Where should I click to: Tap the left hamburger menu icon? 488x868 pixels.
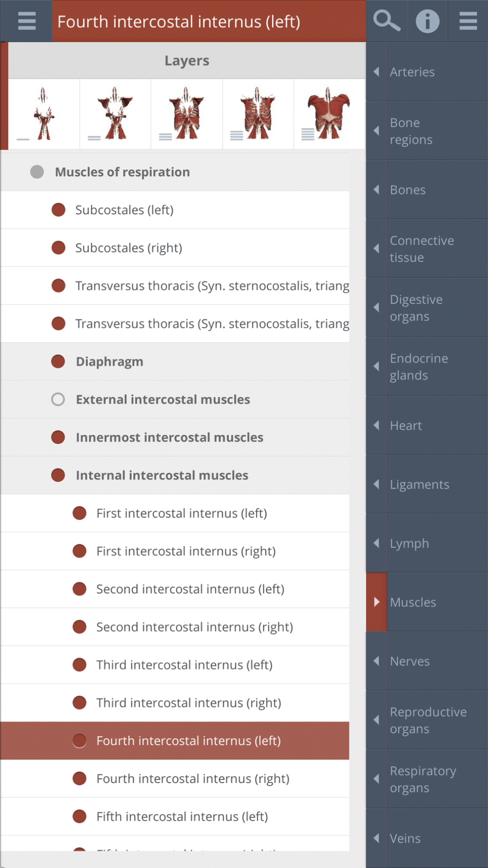26,21
